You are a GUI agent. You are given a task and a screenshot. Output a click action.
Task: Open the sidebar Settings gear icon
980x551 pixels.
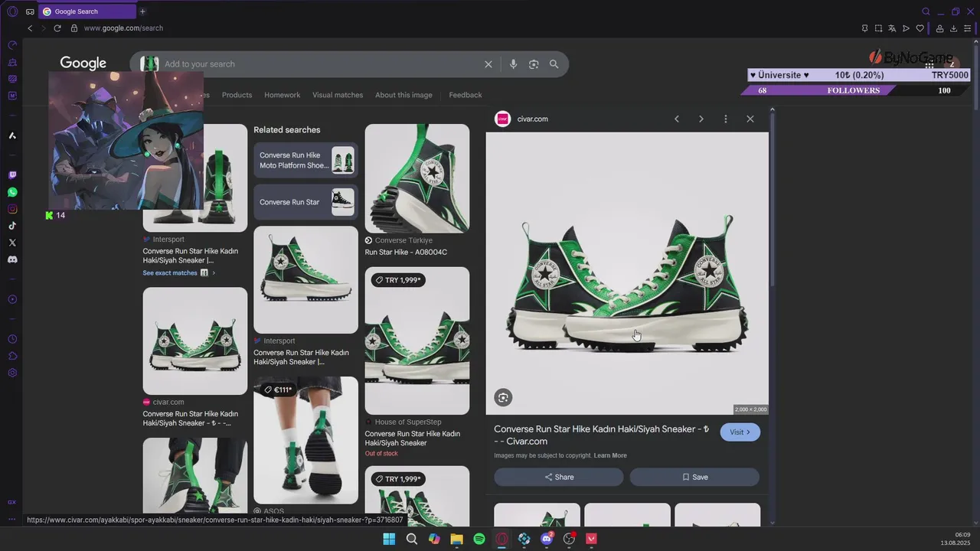pyautogui.click(x=12, y=373)
